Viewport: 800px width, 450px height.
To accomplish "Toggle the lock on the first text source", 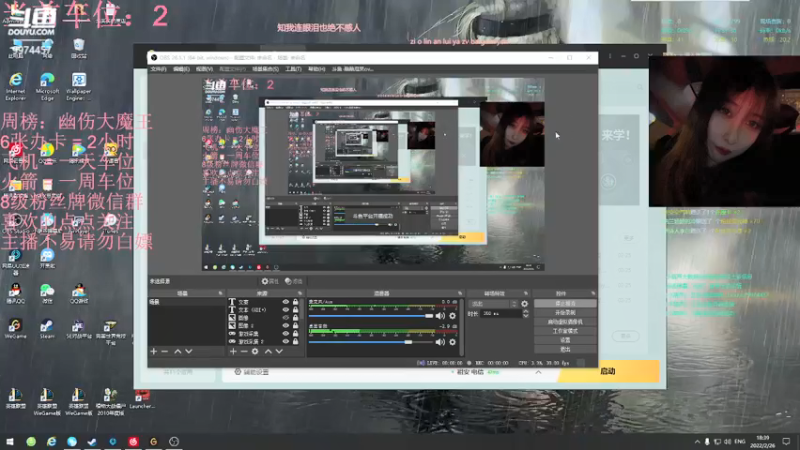I will click(295, 302).
